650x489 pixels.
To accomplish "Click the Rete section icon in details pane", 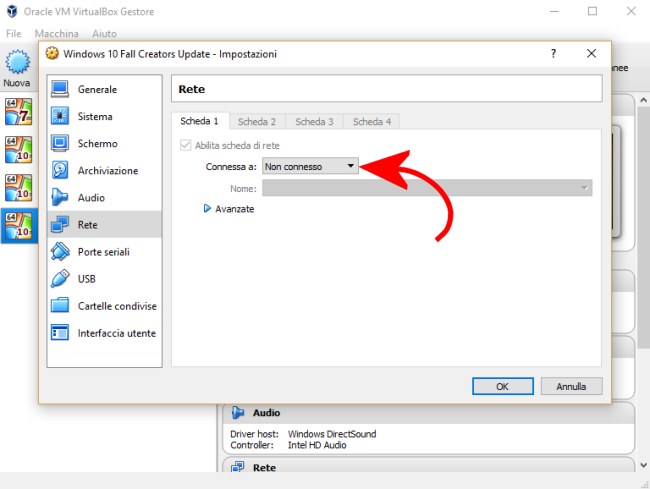I will click(x=238, y=467).
